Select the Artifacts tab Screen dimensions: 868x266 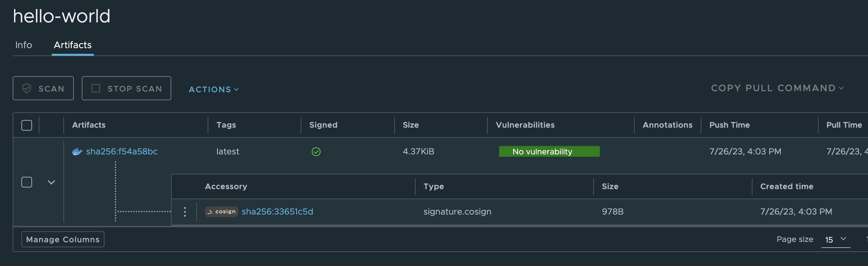72,44
